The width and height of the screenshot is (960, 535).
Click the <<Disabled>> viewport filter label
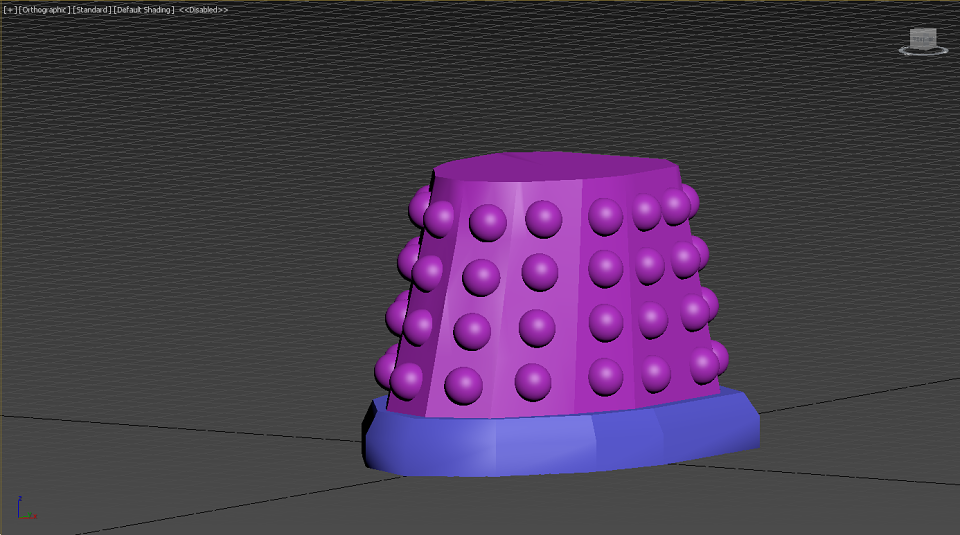coord(203,10)
